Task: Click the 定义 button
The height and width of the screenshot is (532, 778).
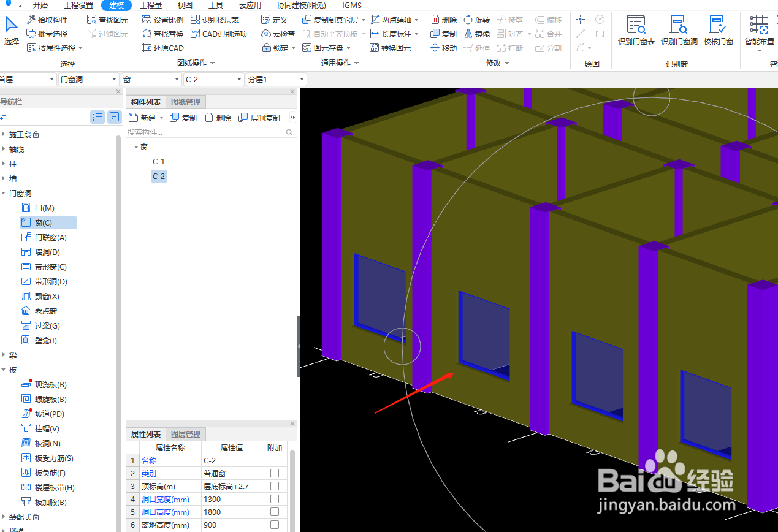Action: coord(275,20)
